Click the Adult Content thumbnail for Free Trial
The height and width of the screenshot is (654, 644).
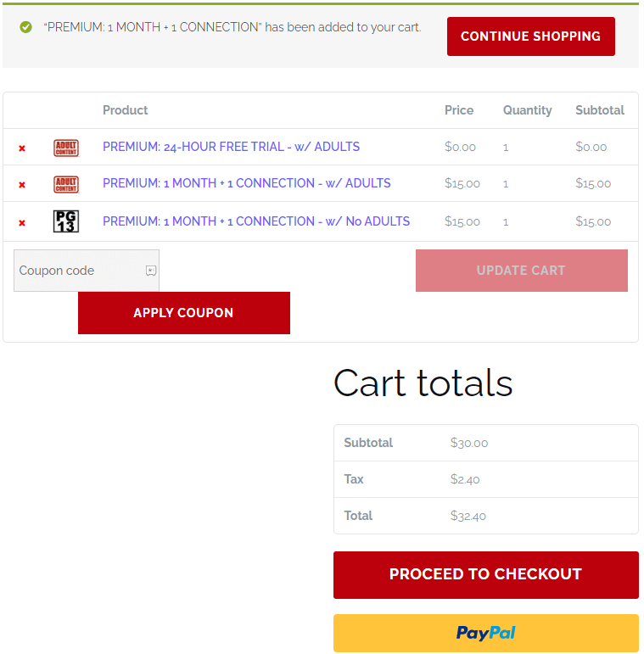[66, 148]
